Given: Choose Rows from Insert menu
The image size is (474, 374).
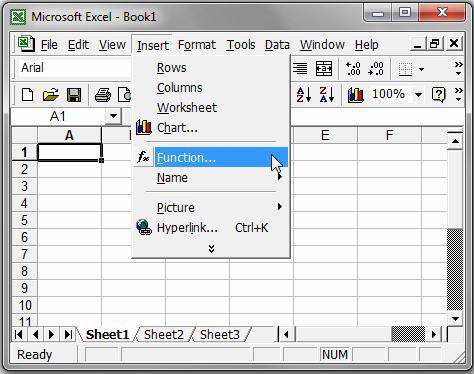Looking at the screenshot, I should point(211,68).
